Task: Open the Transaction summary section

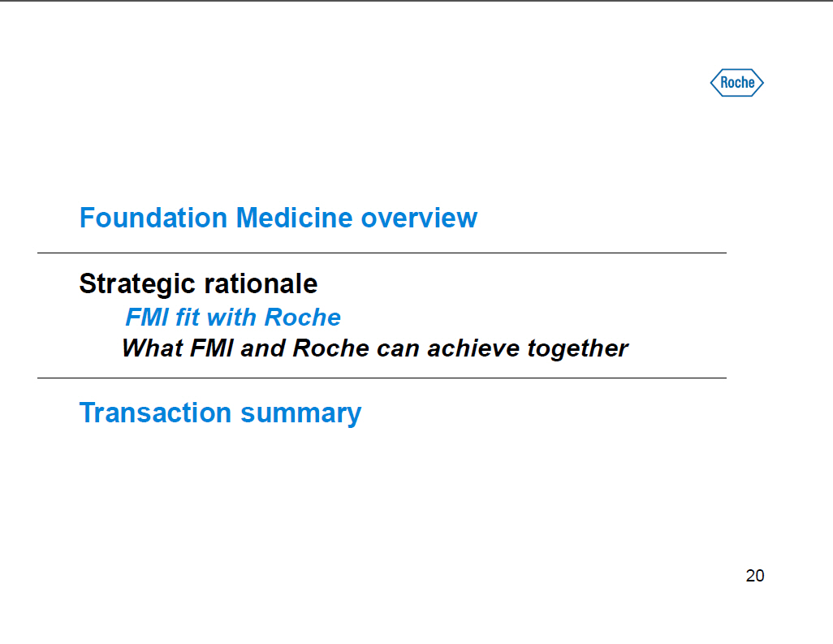Action: 220,413
